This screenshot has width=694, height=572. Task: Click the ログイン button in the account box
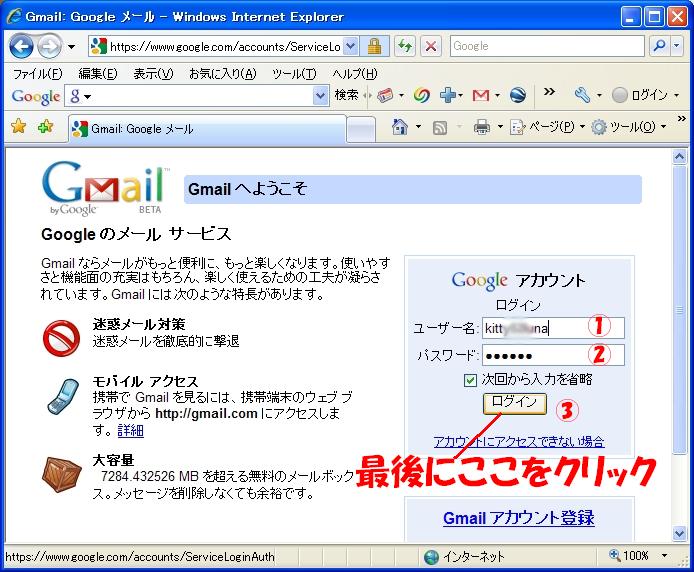(514, 403)
